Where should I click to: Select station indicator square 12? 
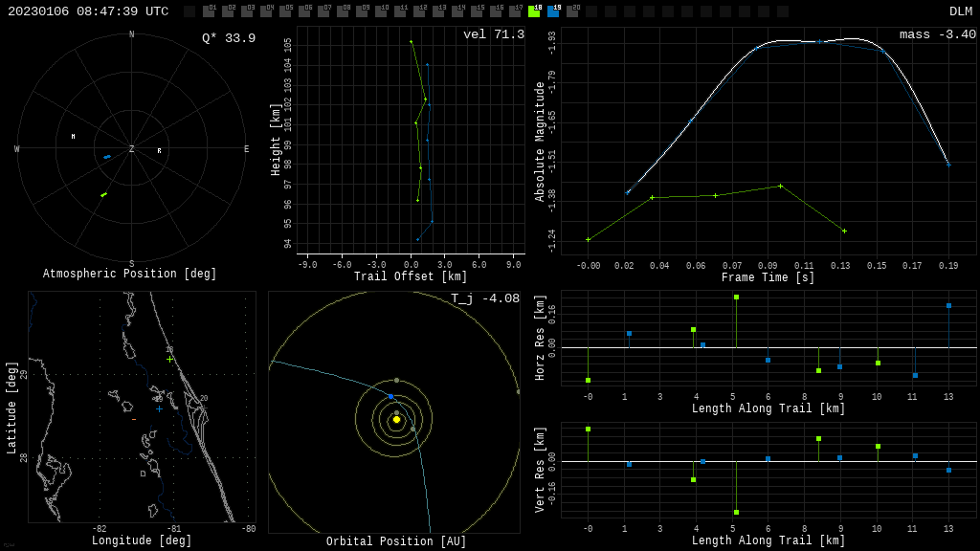(x=419, y=11)
